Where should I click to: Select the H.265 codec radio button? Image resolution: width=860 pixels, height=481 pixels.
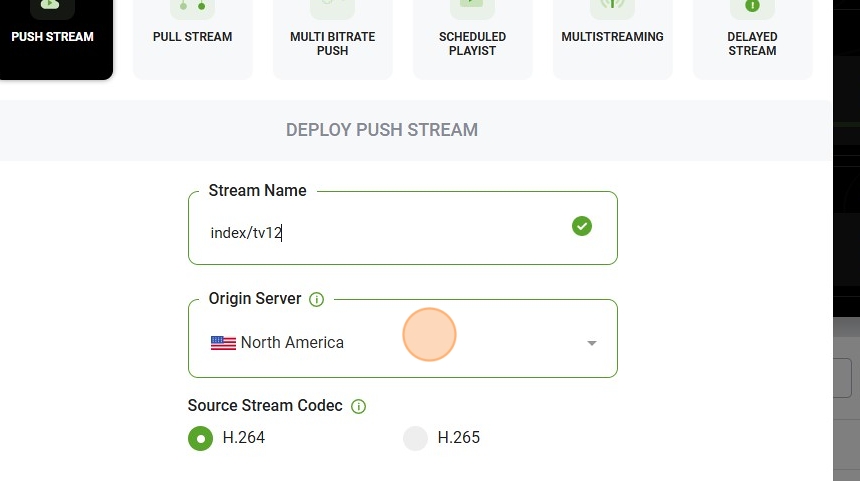[415, 439]
